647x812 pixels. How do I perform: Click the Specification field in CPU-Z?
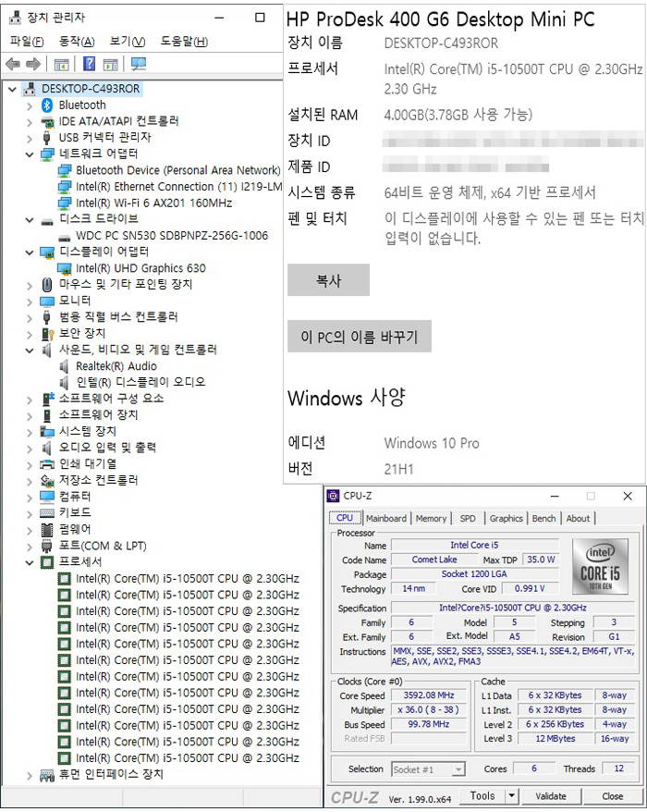click(x=513, y=608)
